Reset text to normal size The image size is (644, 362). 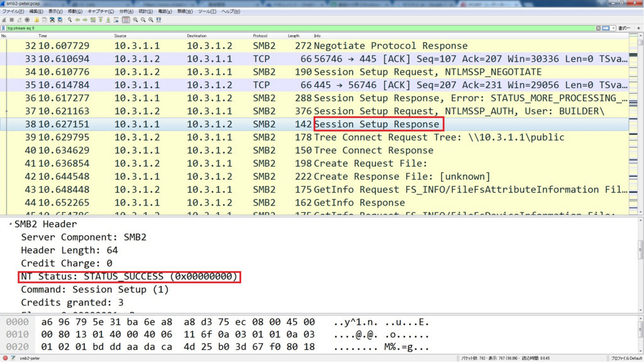coord(151,19)
